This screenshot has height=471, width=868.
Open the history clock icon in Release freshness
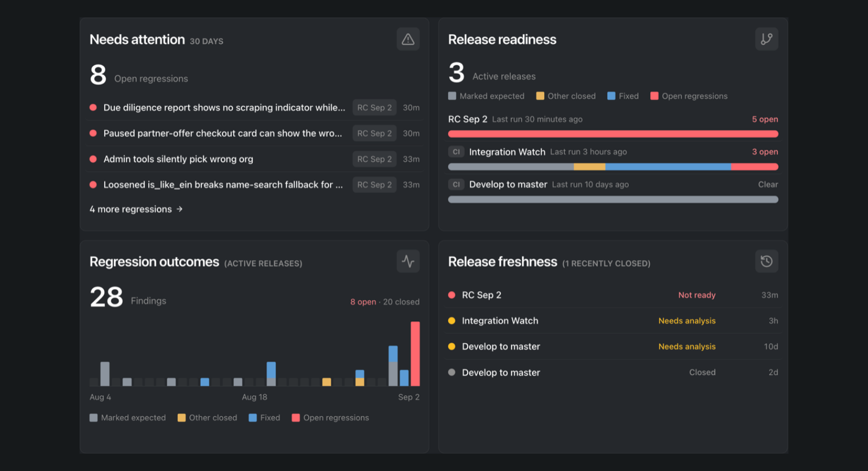(x=767, y=262)
